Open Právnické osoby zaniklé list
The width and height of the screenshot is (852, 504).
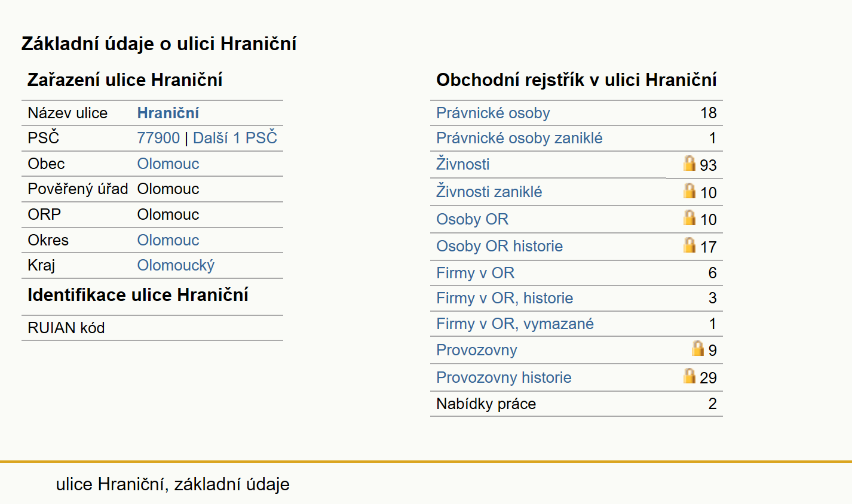tap(519, 138)
